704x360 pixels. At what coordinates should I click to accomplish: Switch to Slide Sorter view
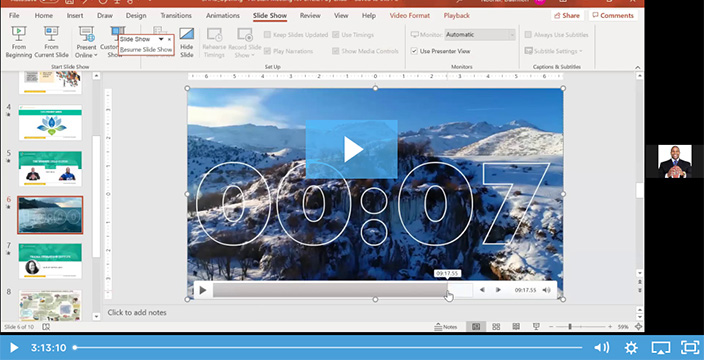click(x=496, y=327)
